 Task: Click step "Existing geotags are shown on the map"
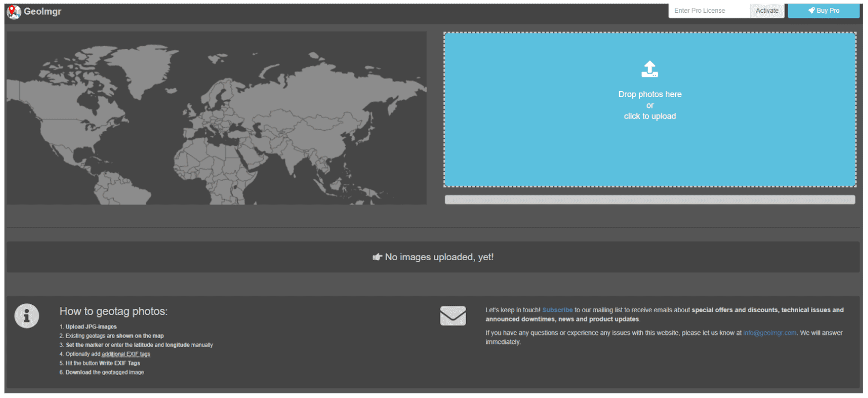click(x=114, y=336)
